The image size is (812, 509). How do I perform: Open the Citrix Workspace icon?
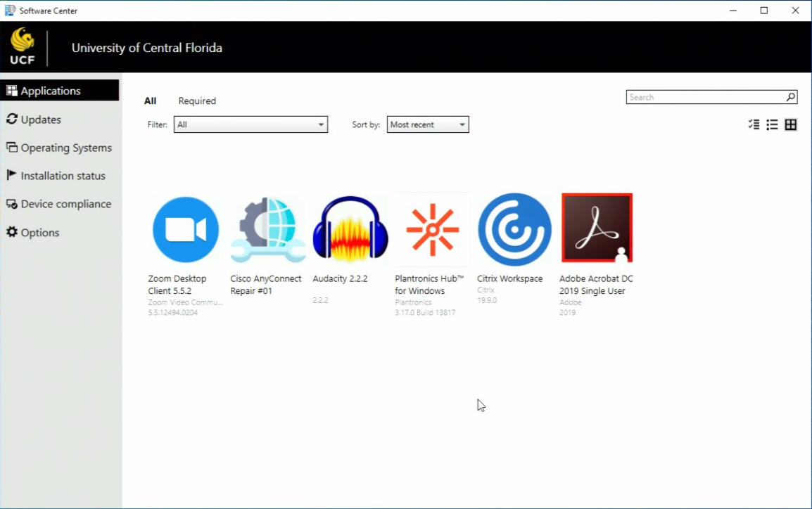515,230
